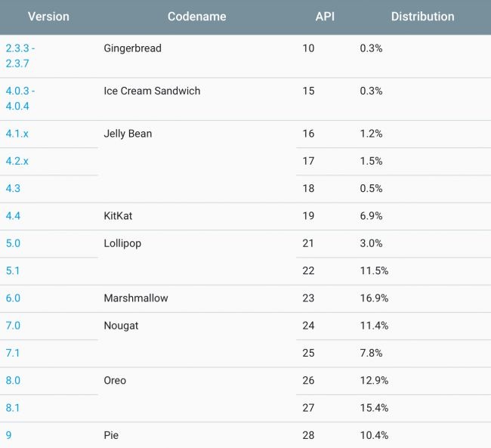Screen dimensions: 491x448
Task: Open the 4.4 KitKat version link
Action: 14,216
